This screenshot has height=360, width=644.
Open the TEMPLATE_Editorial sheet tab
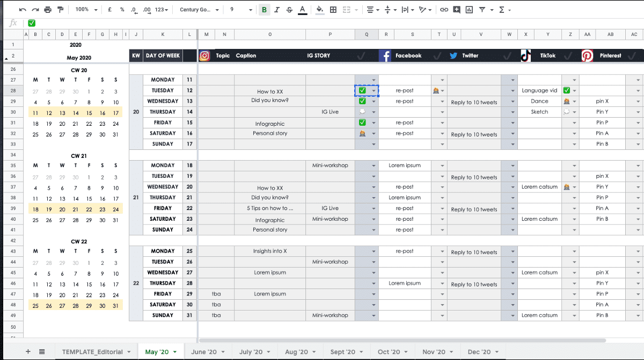[x=92, y=352]
